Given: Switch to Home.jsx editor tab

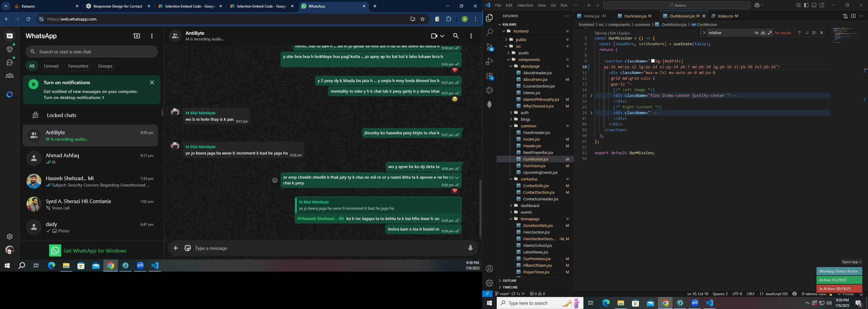Looking at the screenshot, I should click(x=591, y=16).
